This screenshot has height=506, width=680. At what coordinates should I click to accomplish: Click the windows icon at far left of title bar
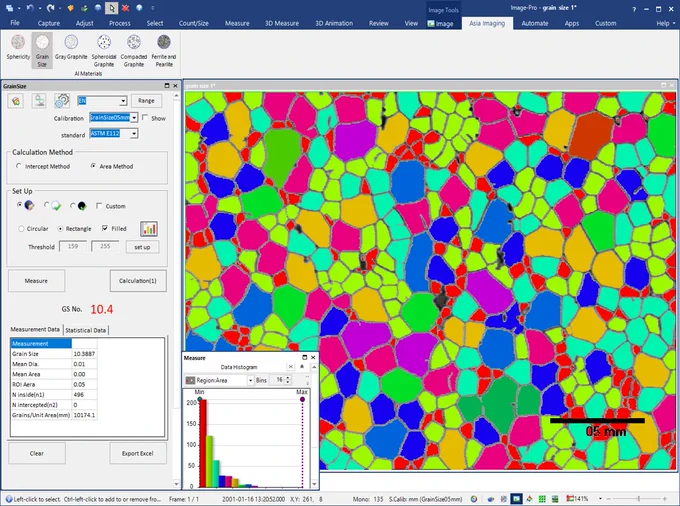click(9, 8)
